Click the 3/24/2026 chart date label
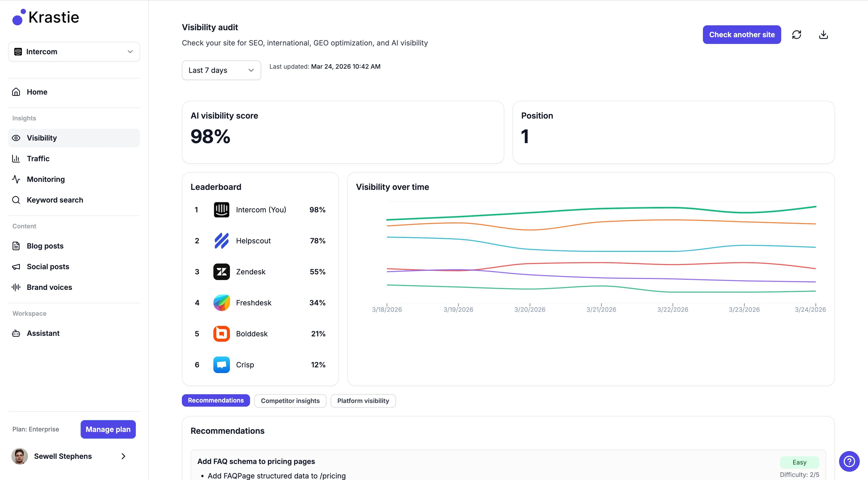868x480 pixels. click(810, 309)
